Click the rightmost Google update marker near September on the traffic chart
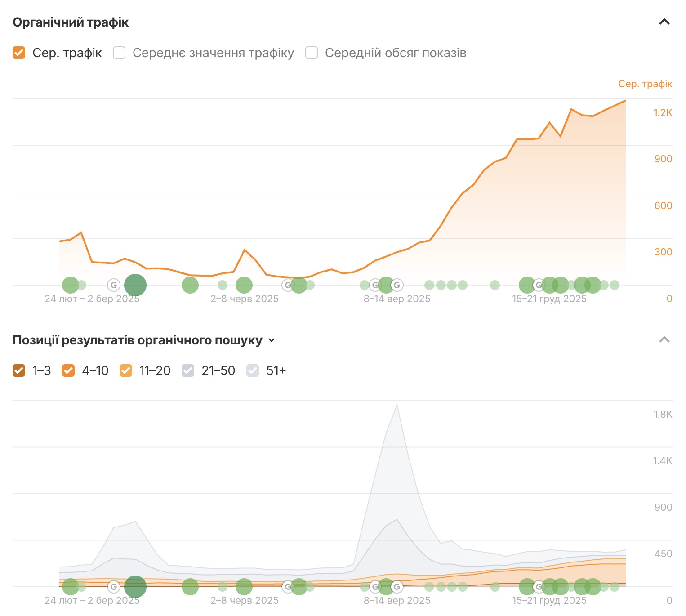 point(397,285)
